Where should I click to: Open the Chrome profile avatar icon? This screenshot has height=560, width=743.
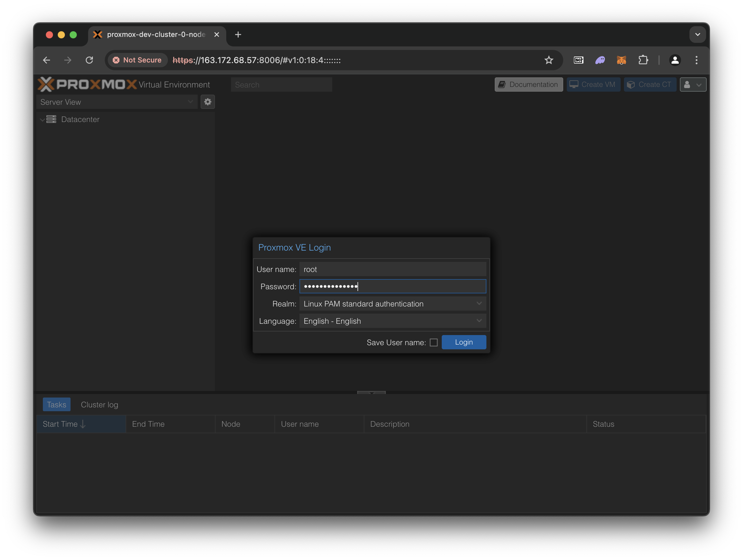click(x=675, y=60)
